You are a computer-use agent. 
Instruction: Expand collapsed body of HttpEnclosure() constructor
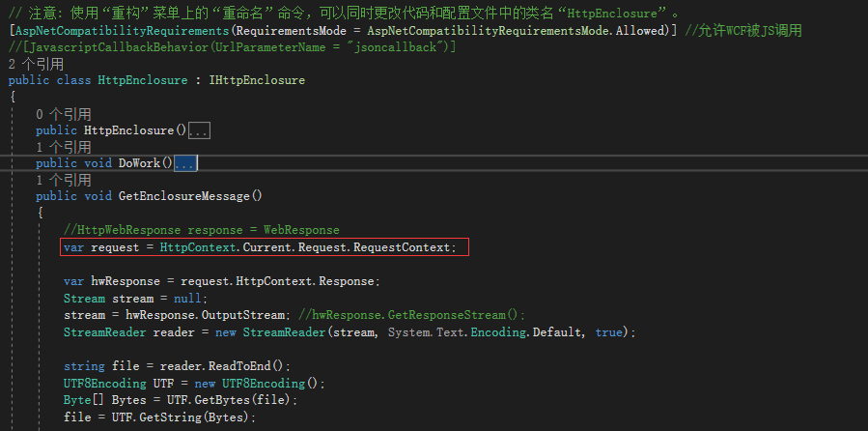click(x=199, y=130)
